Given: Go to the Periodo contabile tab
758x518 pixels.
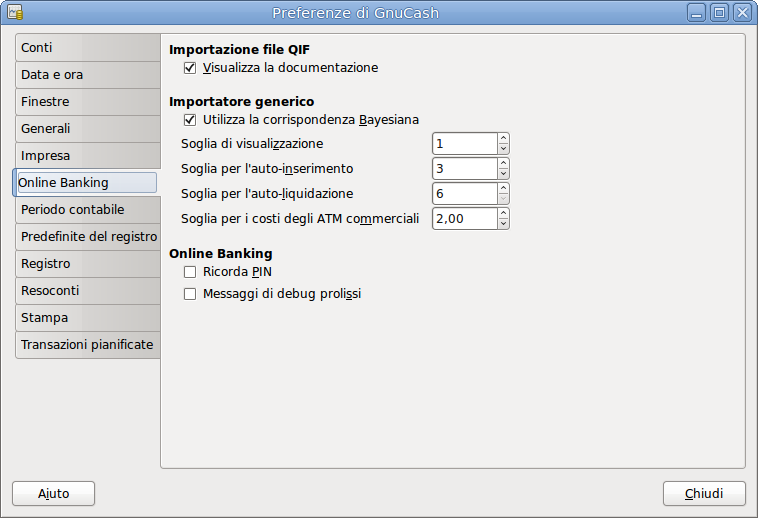Looking at the screenshot, I should click(x=86, y=210).
